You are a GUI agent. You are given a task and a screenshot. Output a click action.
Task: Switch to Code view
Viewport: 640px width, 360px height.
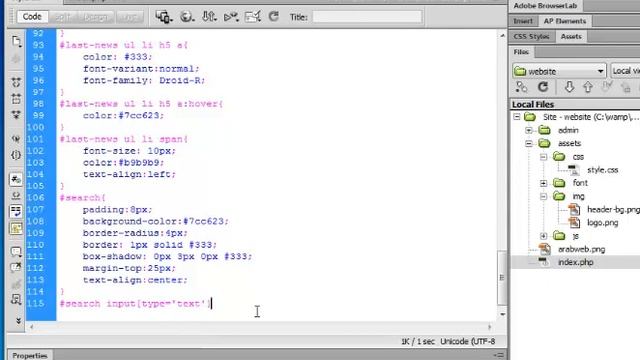tap(32, 17)
